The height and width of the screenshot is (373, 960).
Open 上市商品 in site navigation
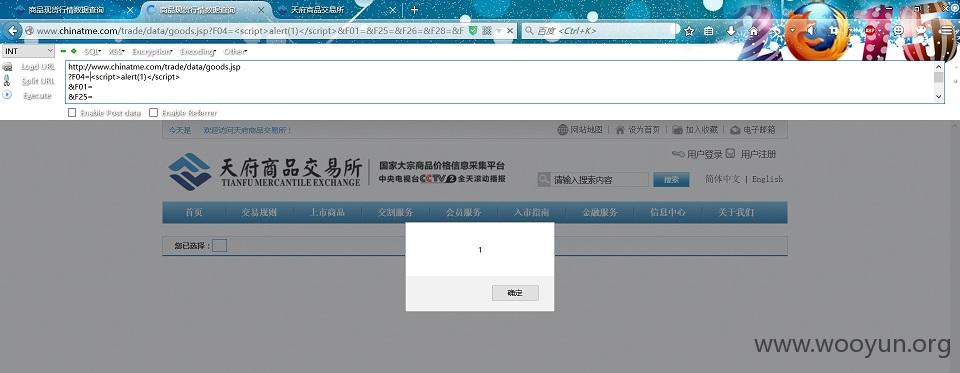[x=327, y=213]
